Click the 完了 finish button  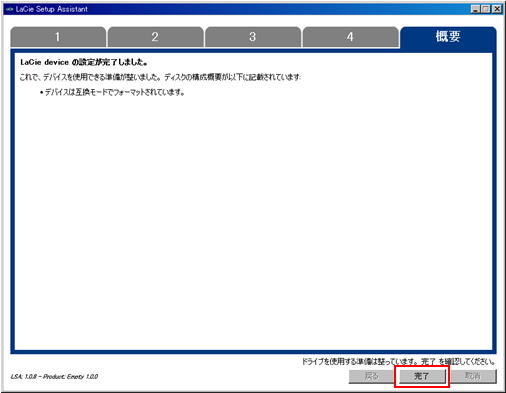tap(422, 376)
